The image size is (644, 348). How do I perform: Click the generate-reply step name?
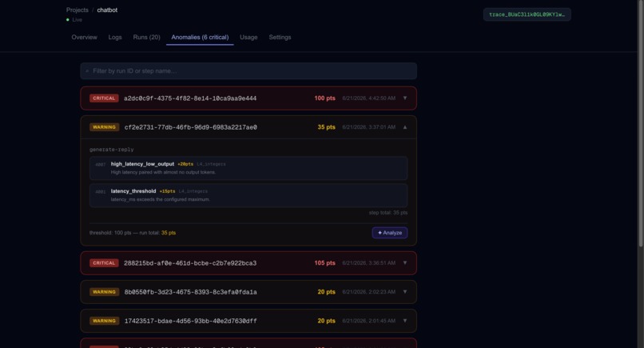point(111,150)
